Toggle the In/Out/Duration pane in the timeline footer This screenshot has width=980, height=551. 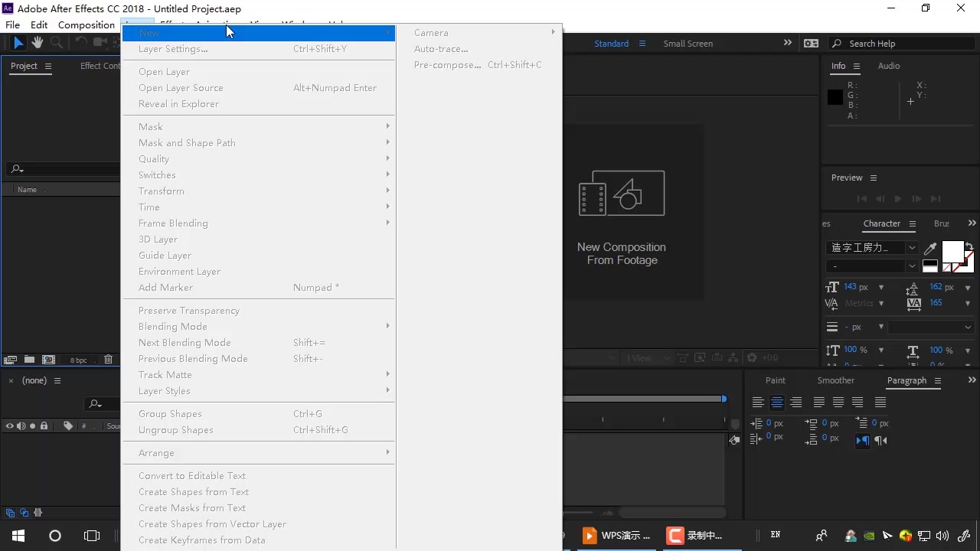(x=38, y=513)
